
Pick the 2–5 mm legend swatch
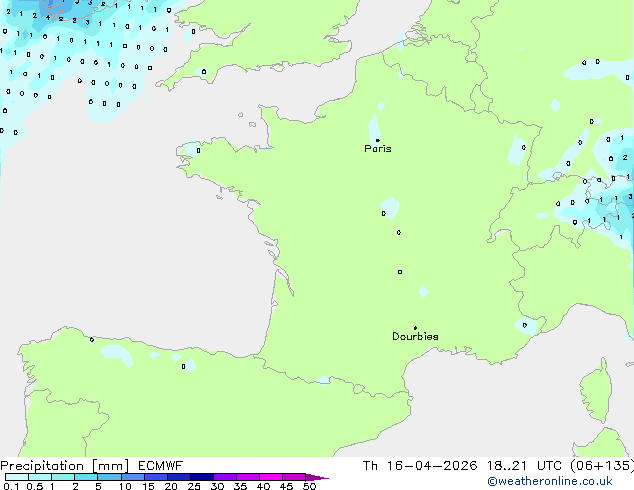(86, 477)
